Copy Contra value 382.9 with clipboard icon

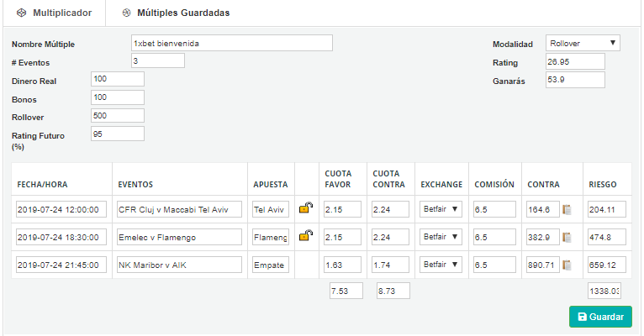coord(567,237)
